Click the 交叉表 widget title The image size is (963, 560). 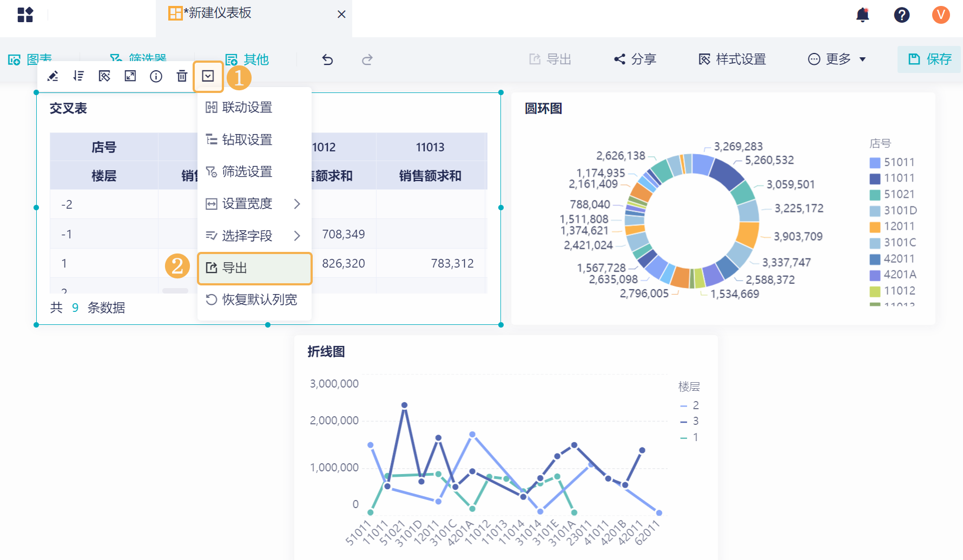(68, 109)
